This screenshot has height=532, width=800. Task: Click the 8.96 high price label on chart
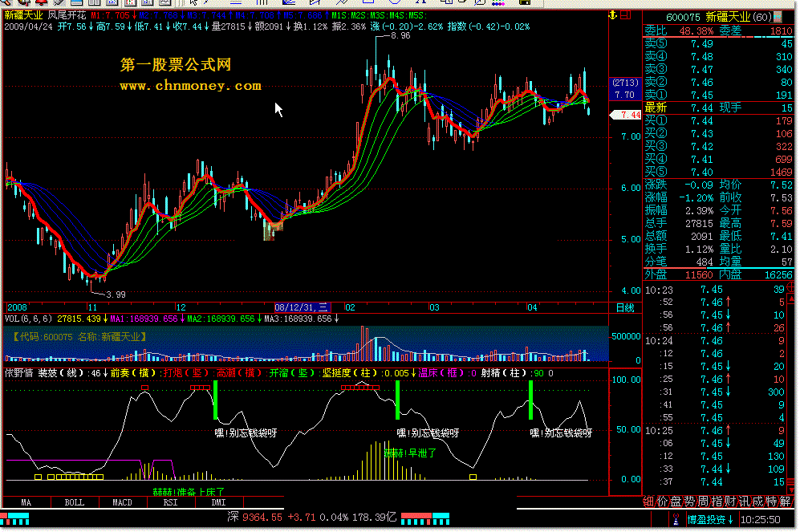[400, 35]
